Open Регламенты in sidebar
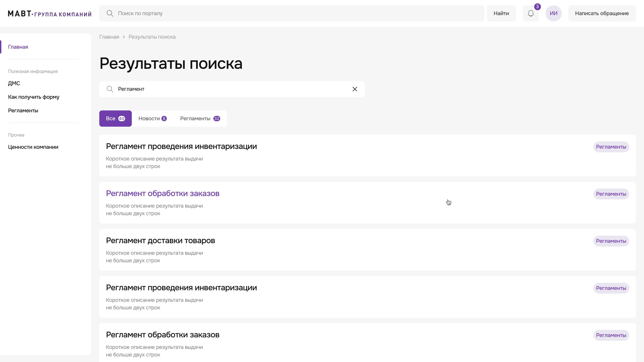Image resolution: width=644 pixels, height=362 pixels. [23, 111]
